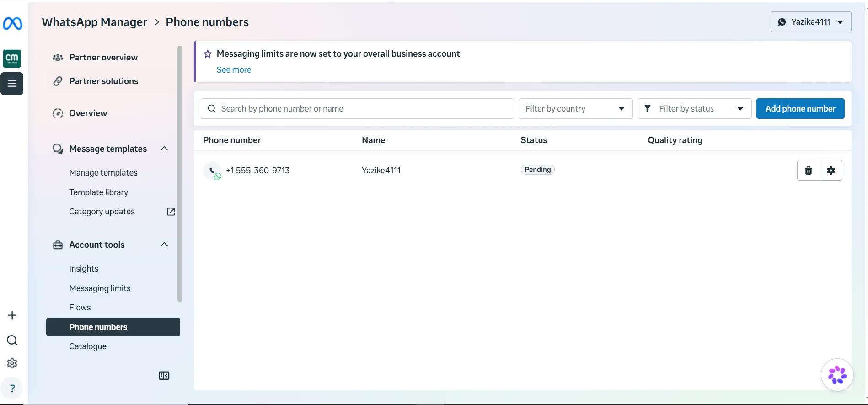This screenshot has width=868, height=405.
Task: Collapse the Message templates section chevron
Action: point(165,149)
